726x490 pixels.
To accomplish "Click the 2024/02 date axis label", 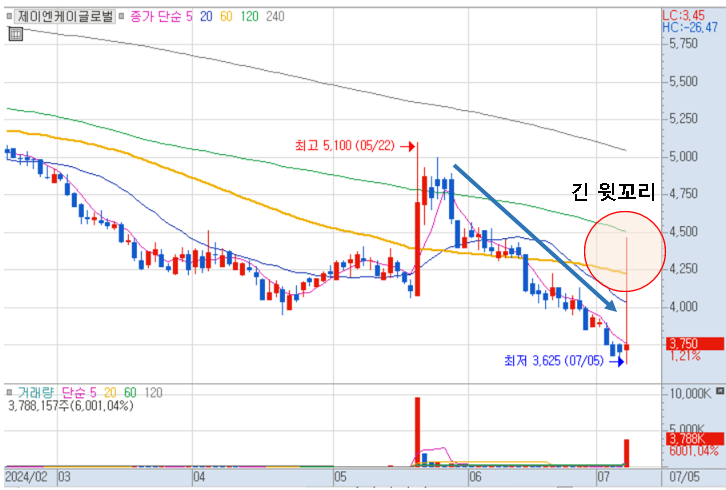I will point(26,477).
